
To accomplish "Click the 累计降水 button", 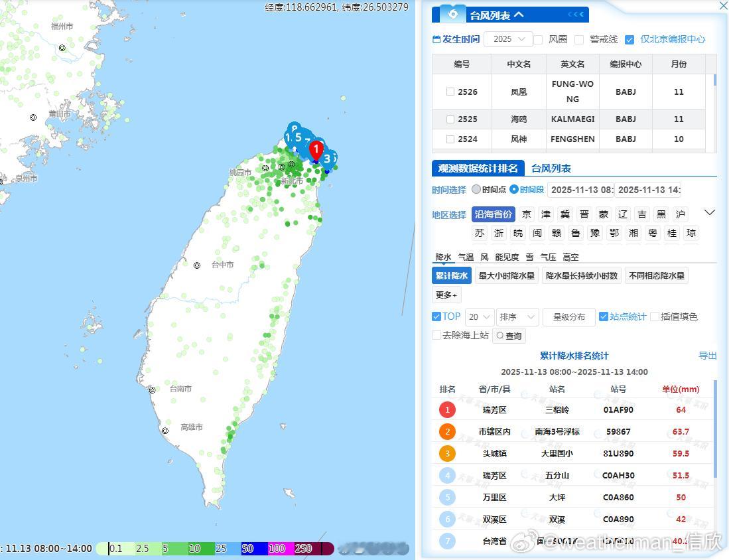I will coord(452,276).
